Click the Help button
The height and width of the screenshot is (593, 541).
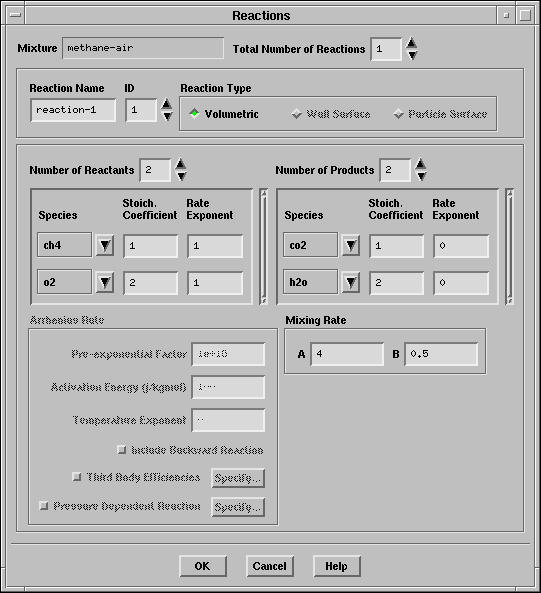pos(336,566)
